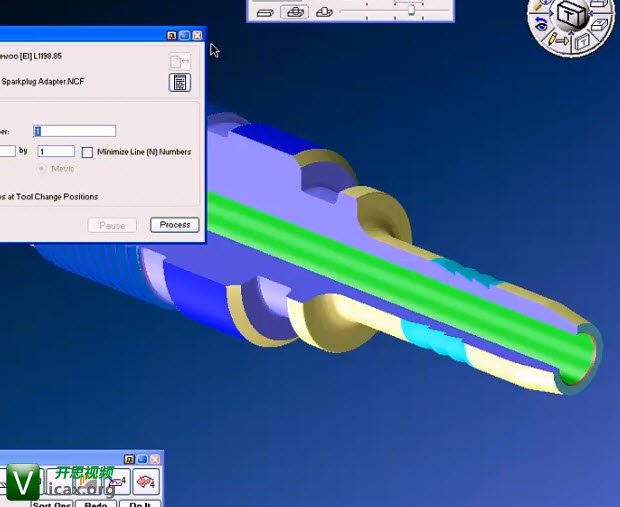Screen dimensions: 620x507
Task: Click the pencil arrow icon on trackball
Action: tap(558, 40)
